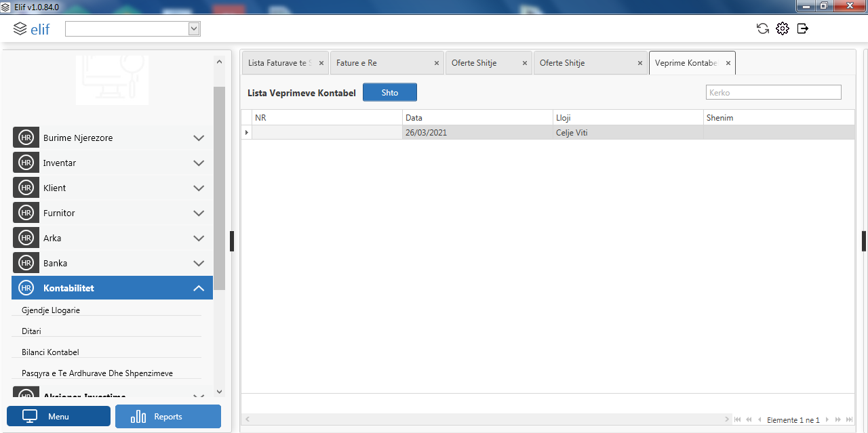The width and height of the screenshot is (868, 433).
Task: Click horizontal scrollbar right arrow in grid
Action: coord(728,420)
